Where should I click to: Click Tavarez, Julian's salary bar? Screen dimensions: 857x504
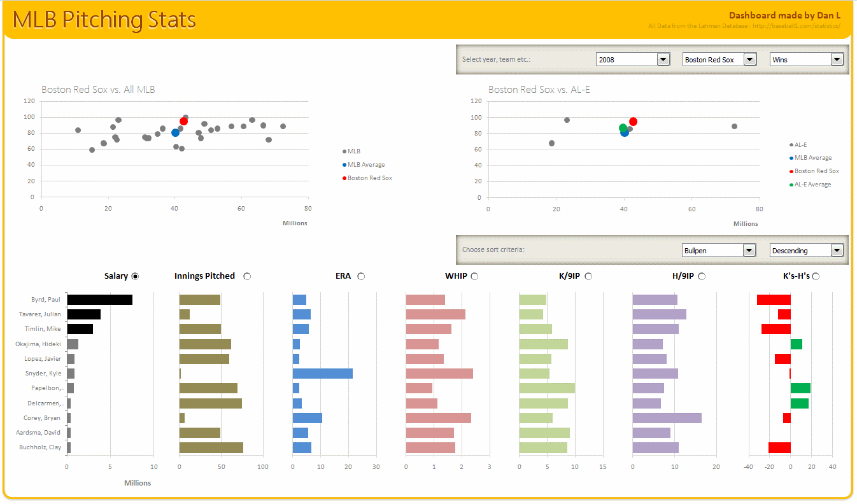click(83, 314)
